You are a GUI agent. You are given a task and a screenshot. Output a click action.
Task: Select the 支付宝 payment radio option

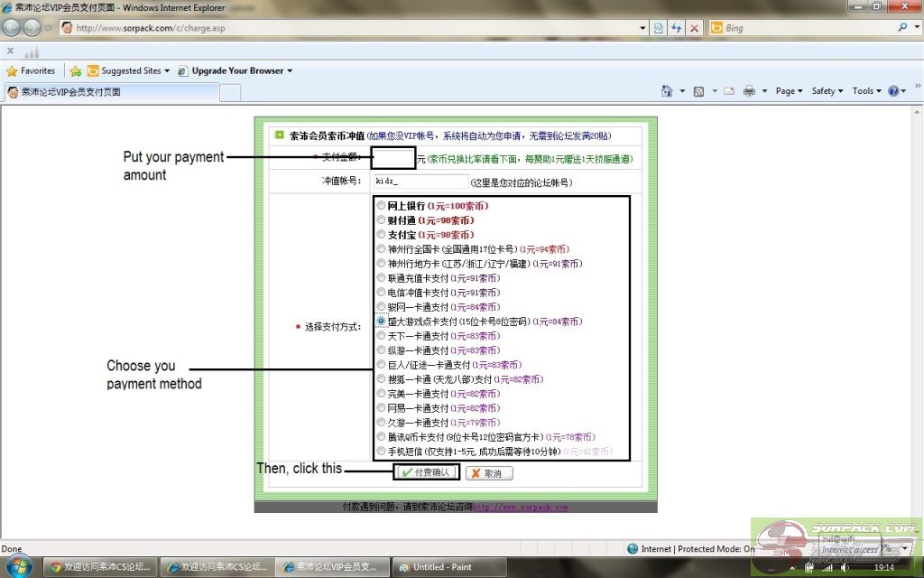382,235
